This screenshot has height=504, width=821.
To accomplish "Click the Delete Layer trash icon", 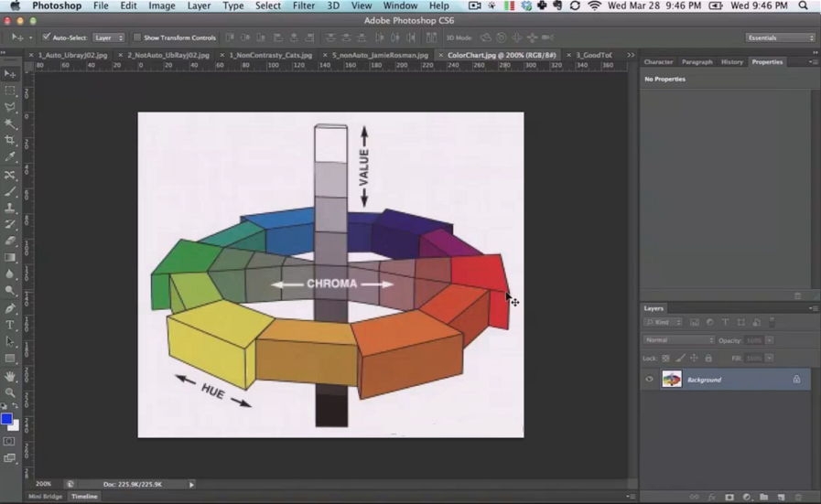I will tap(798, 498).
